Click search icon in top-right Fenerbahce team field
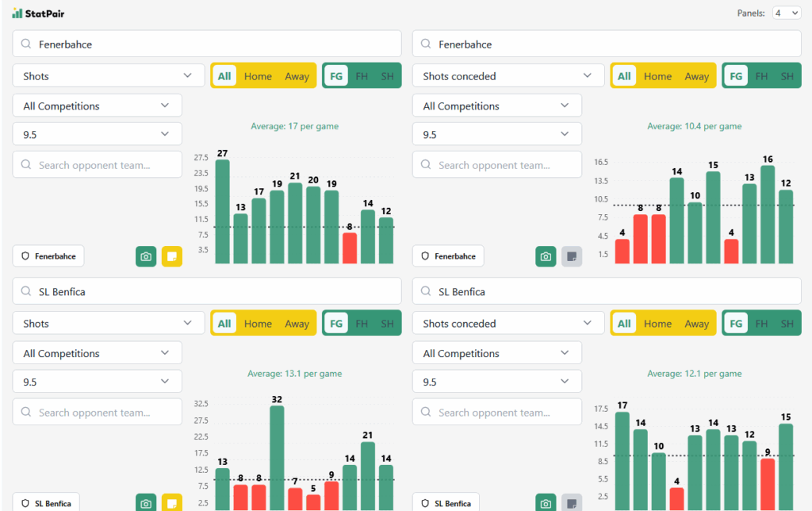The width and height of the screenshot is (812, 511). [426, 44]
